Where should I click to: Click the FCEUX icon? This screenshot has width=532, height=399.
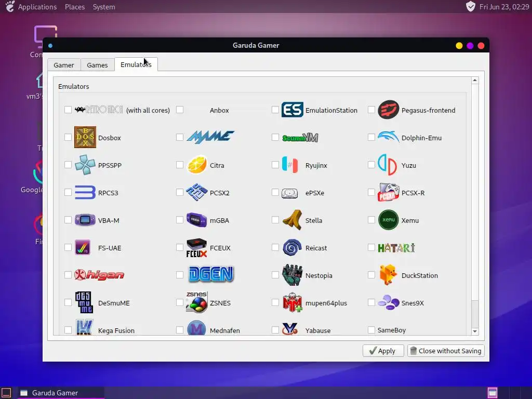[197, 247]
